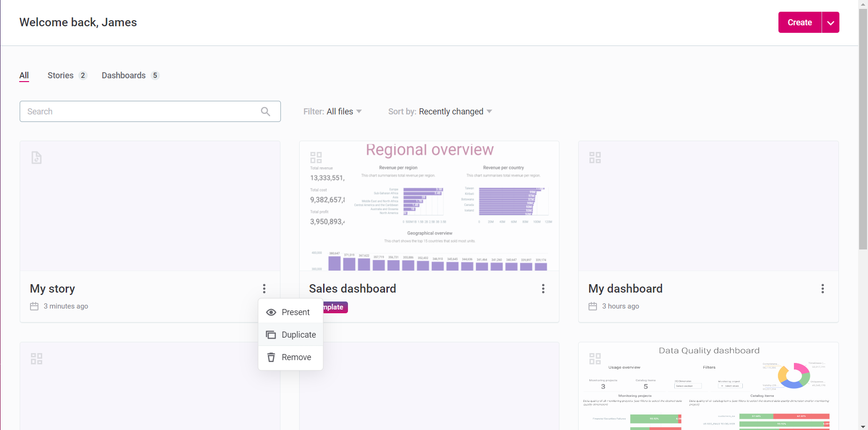This screenshot has width=868, height=430.
Task: Expand the Create button dropdown arrow
Action: (x=830, y=23)
